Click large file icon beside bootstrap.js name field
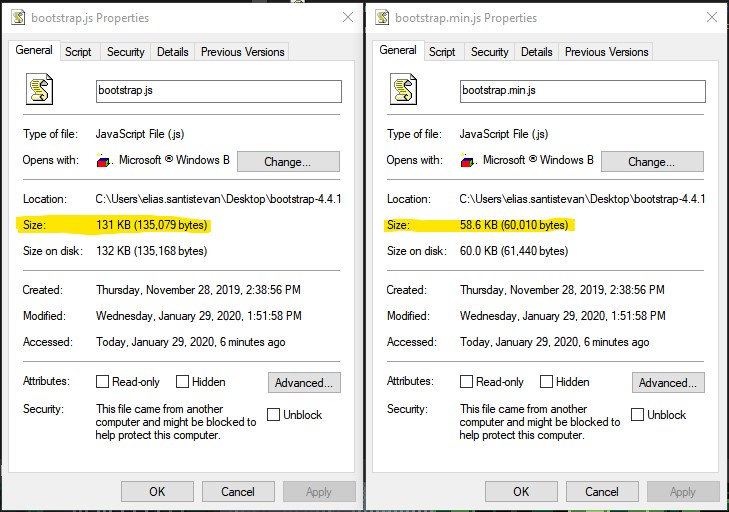729x512 pixels. point(39,91)
